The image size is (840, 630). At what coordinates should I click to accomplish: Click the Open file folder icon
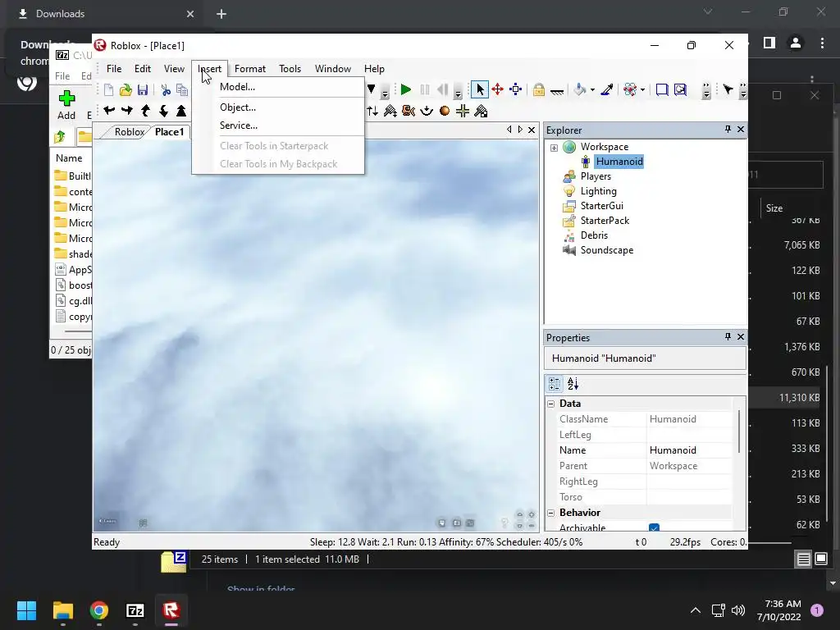tap(126, 89)
